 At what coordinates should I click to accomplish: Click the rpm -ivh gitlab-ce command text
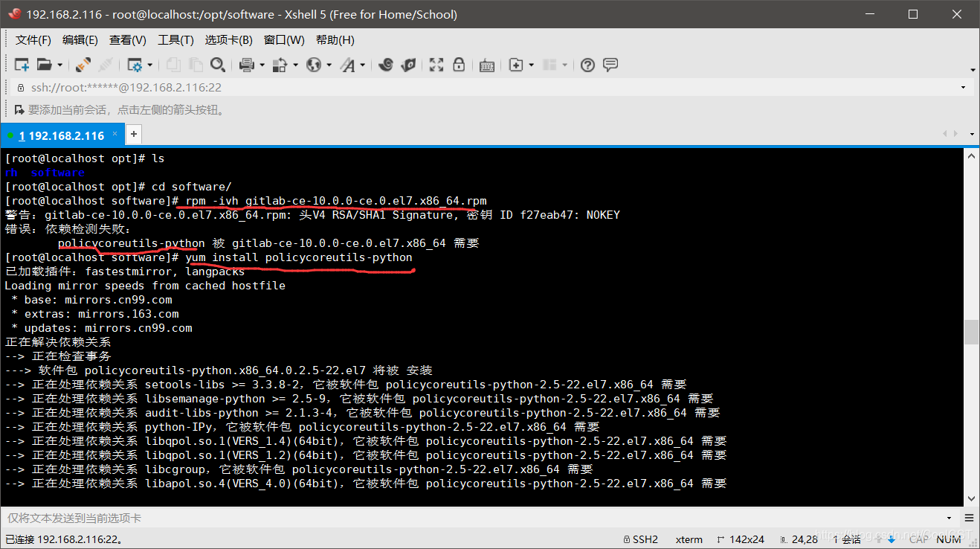tap(336, 201)
